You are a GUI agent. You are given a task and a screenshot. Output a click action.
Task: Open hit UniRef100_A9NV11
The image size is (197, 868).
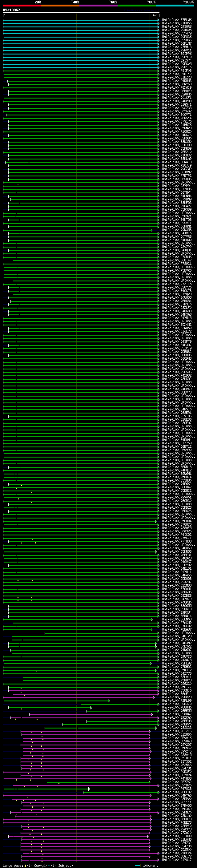177,50
